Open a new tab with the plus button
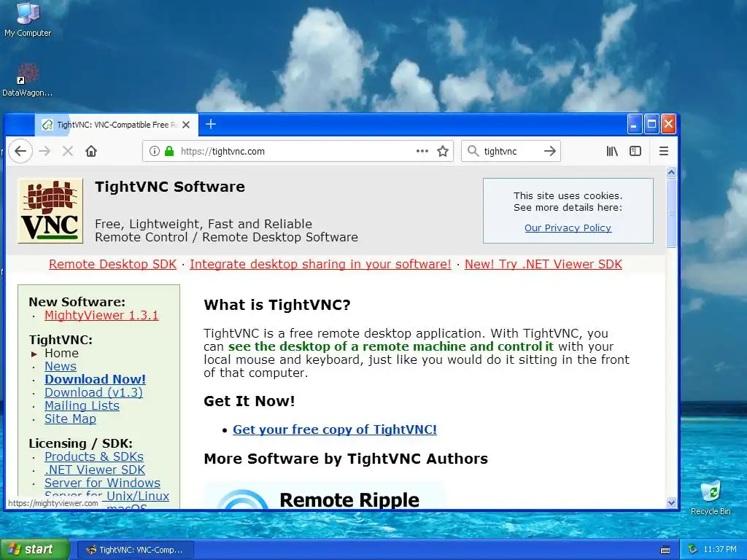 tap(211, 124)
